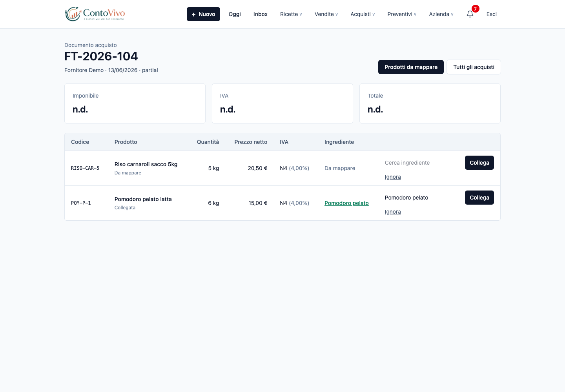Expand the Vendite dropdown menu
Screen dimensions: 565x392
coord(326,14)
